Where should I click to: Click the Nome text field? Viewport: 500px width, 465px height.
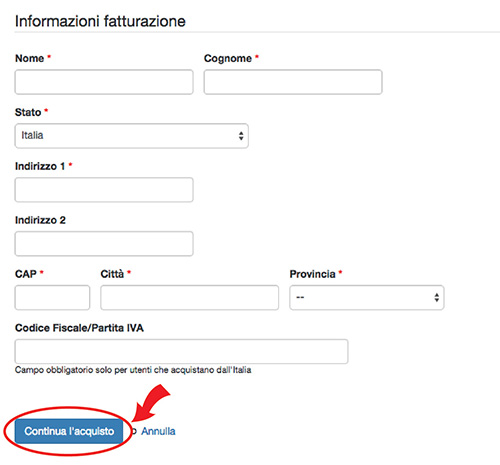point(104,82)
